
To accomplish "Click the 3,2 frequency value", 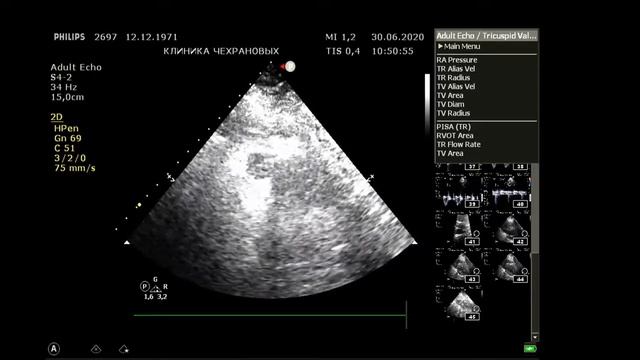I will click(162, 297).
